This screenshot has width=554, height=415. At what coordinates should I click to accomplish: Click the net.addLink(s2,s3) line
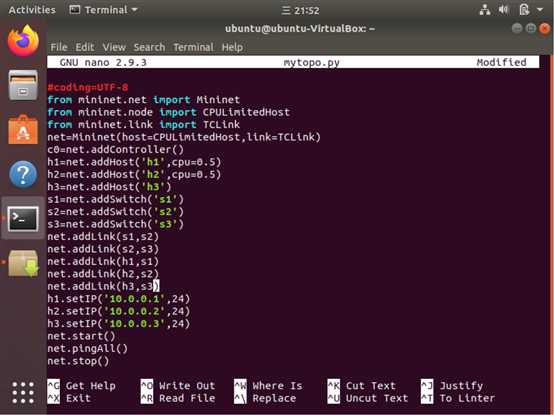click(103, 249)
